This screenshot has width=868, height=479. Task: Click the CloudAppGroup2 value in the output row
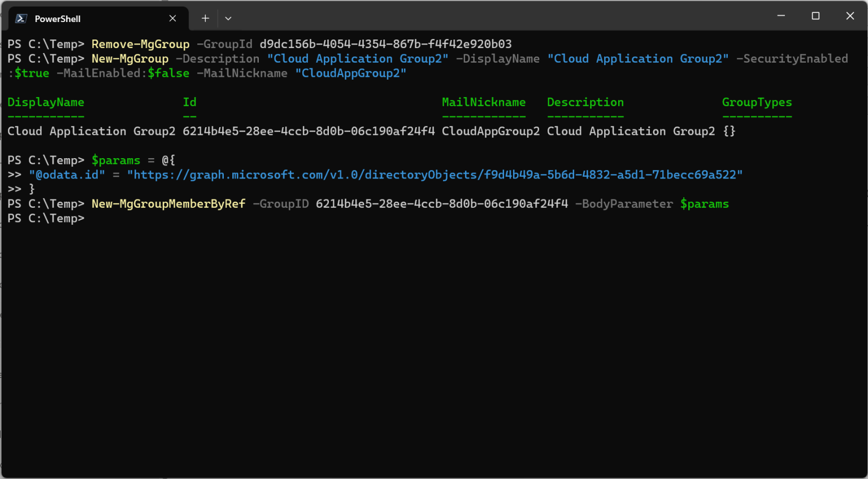click(x=491, y=131)
